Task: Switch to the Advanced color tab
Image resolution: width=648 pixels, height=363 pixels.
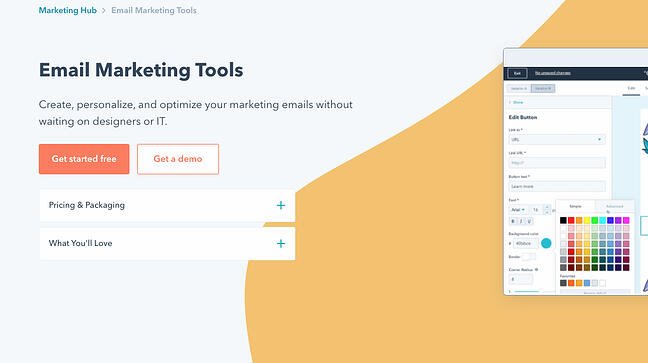Action: point(614,206)
